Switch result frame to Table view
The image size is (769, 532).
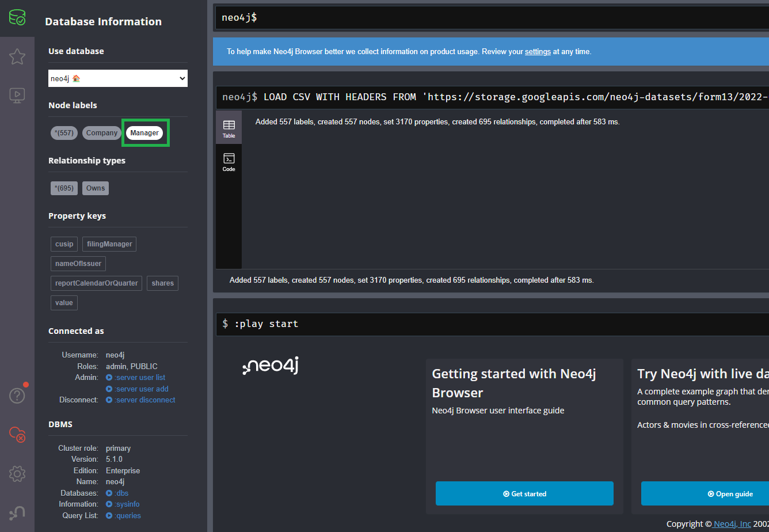pyautogui.click(x=229, y=128)
